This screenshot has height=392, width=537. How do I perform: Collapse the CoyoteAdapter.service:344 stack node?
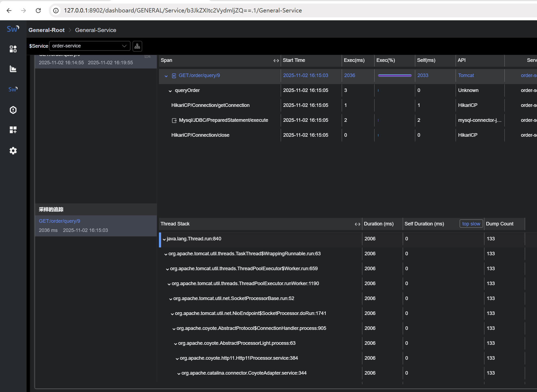pyautogui.click(x=179, y=374)
